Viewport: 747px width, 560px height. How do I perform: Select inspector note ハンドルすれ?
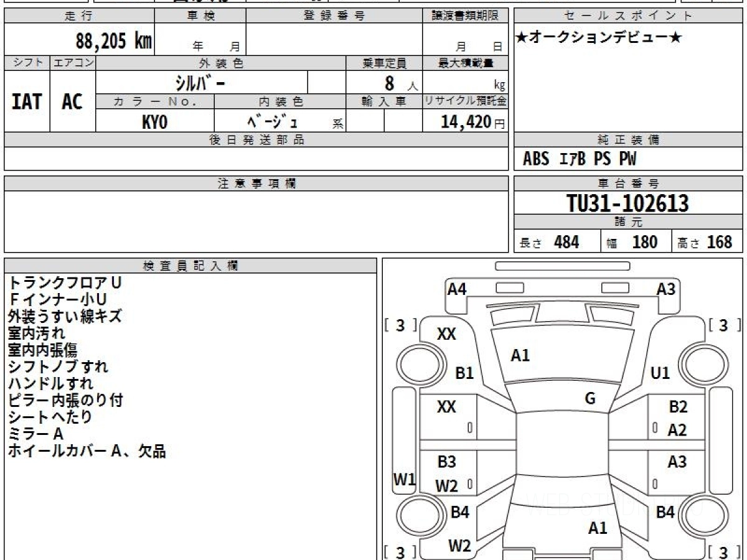point(50,383)
